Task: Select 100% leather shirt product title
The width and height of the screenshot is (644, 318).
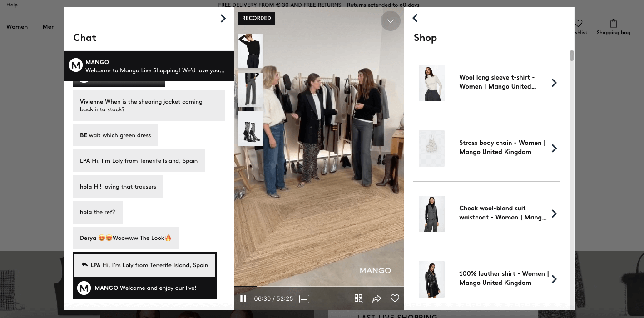Action: coord(504,278)
